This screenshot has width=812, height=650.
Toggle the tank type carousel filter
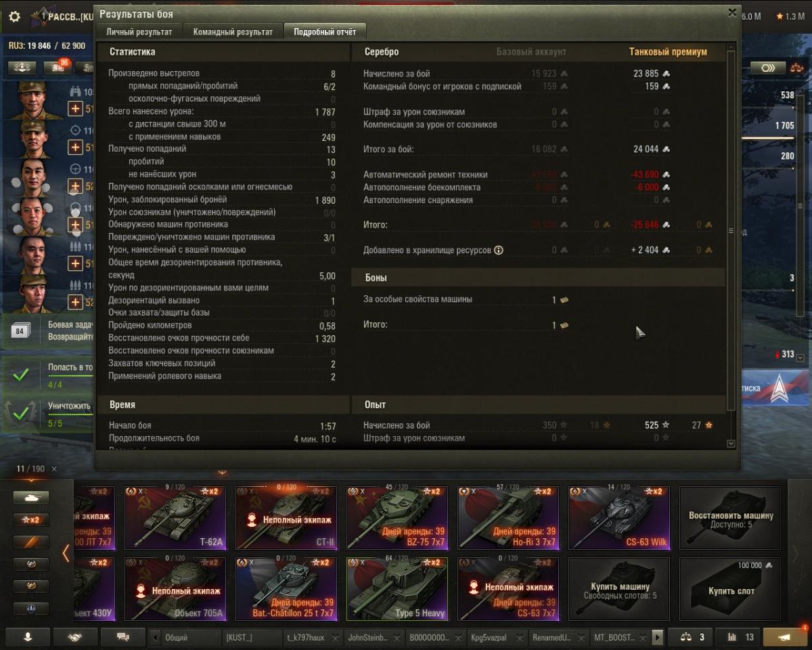[31, 498]
